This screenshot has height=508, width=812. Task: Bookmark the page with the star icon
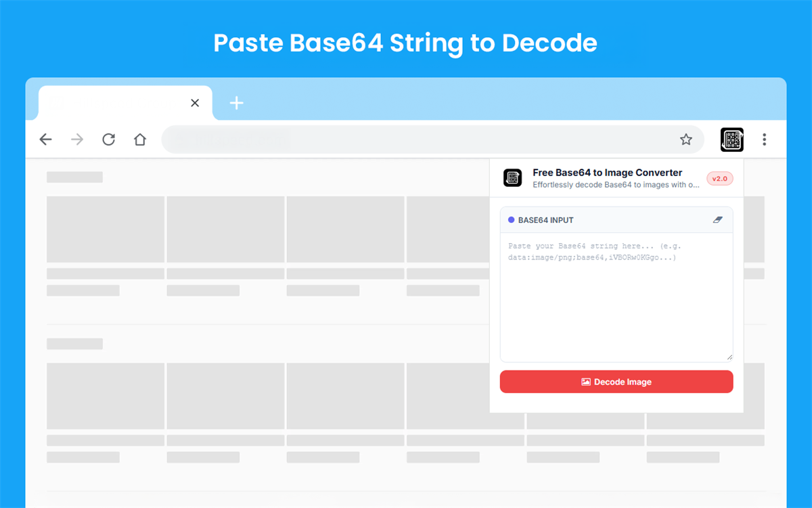[x=686, y=140]
